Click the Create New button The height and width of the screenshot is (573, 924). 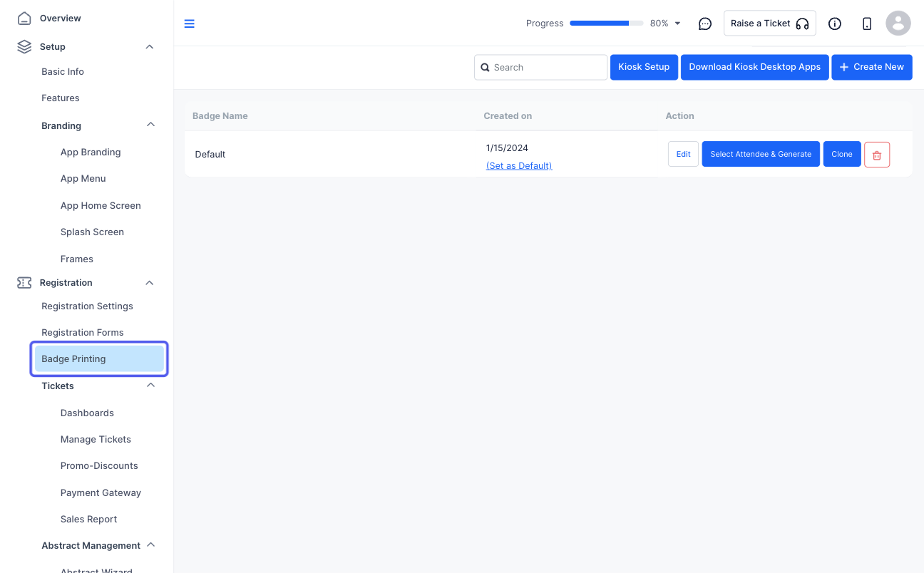[x=872, y=67]
